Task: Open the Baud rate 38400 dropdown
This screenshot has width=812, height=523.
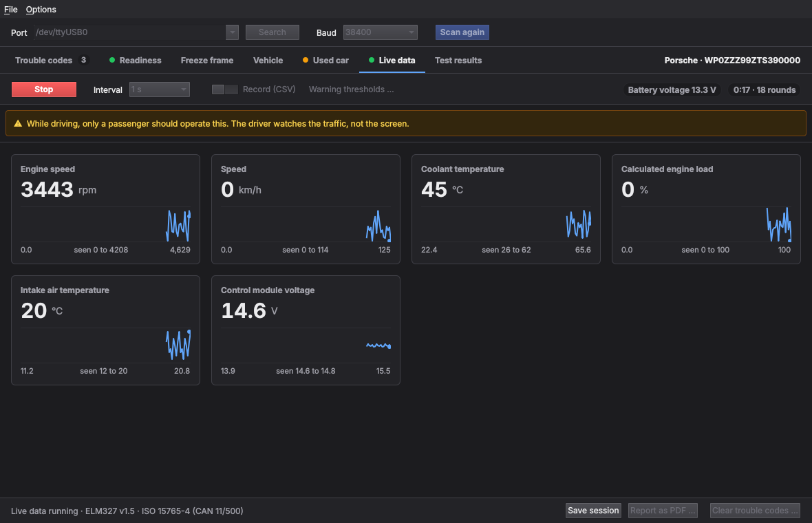Action: tap(380, 32)
